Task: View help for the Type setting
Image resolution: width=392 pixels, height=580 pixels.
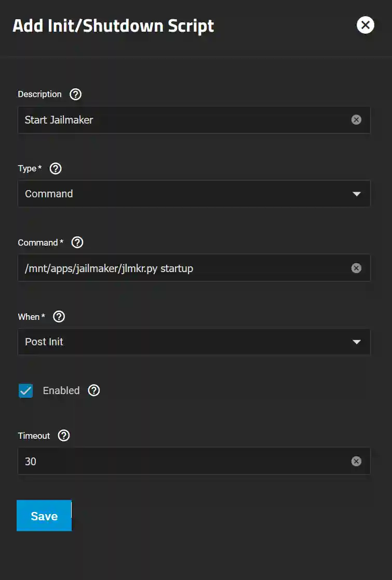Action: (x=55, y=168)
